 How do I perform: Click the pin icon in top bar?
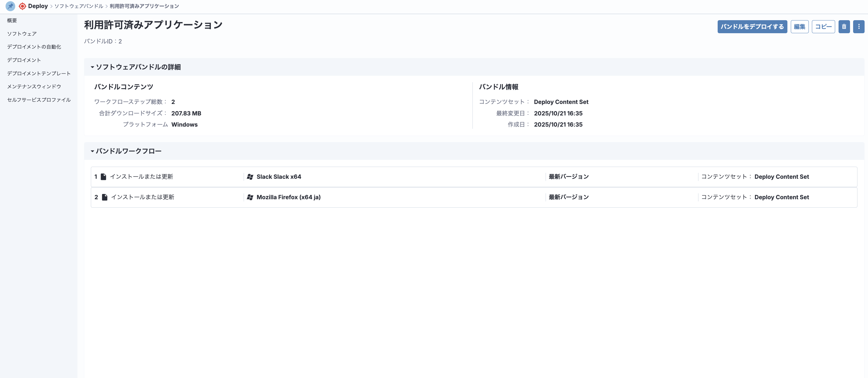click(x=11, y=6)
